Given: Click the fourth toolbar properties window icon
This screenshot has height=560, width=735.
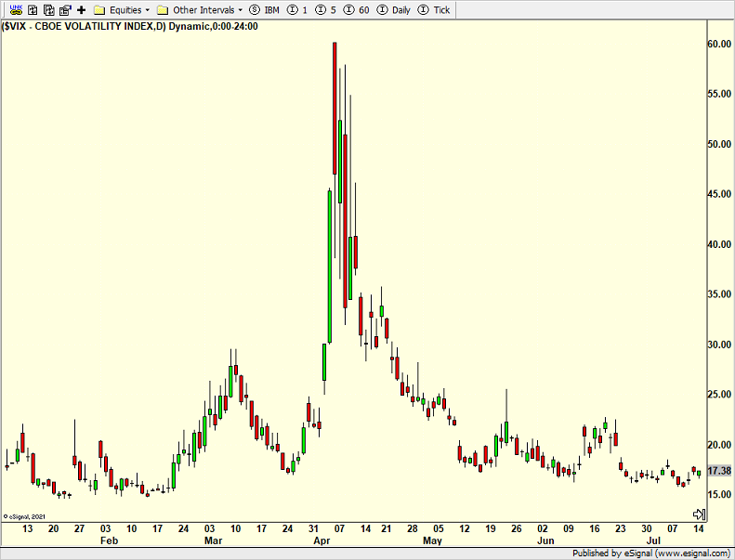Looking at the screenshot, I should point(65,10).
